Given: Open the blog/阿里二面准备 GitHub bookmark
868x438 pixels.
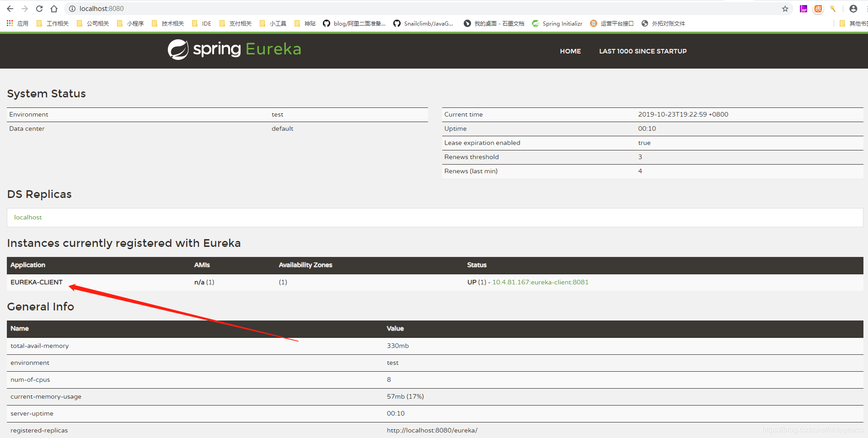Looking at the screenshot, I should 354,23.
